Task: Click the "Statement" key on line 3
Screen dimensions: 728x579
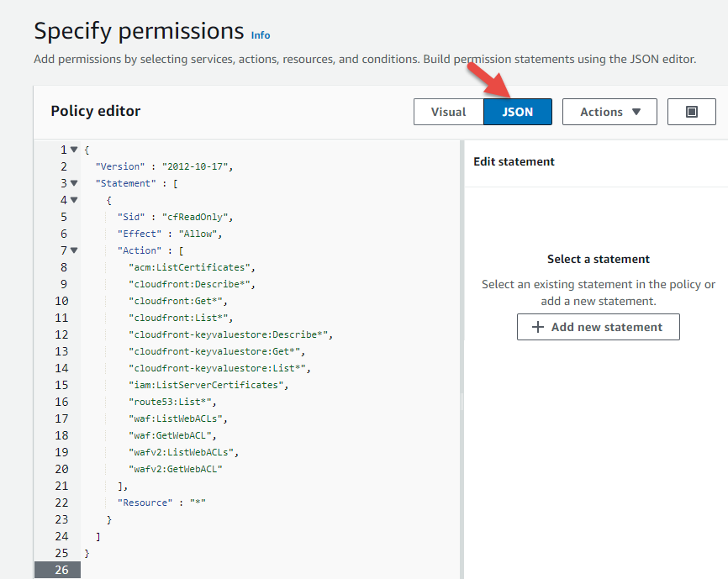Action: point(126,183)
